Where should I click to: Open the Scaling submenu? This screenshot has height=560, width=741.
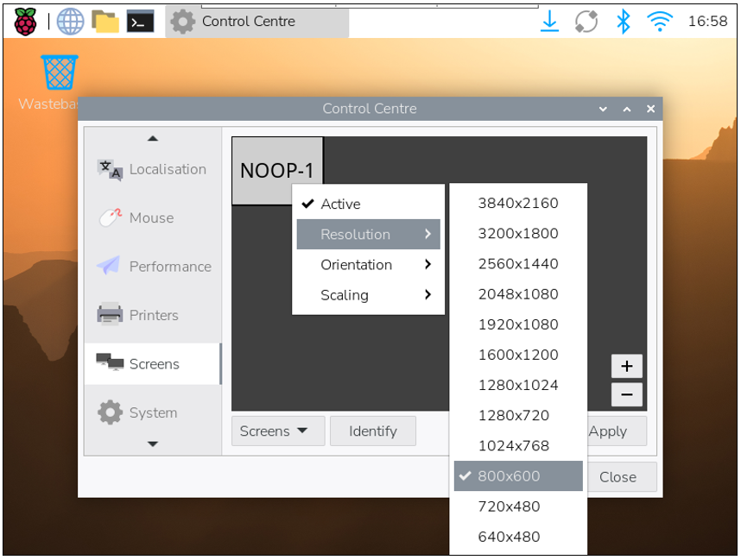coord(369,295)
